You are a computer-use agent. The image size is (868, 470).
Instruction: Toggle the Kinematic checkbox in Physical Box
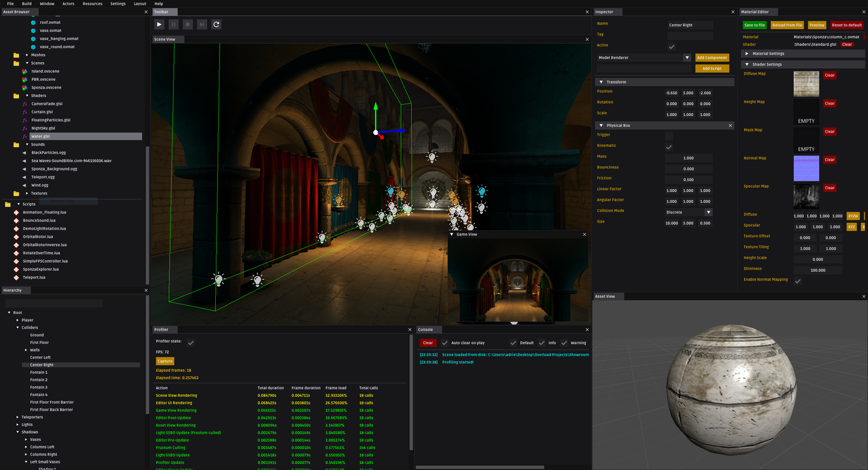click(x=669, y=145)
